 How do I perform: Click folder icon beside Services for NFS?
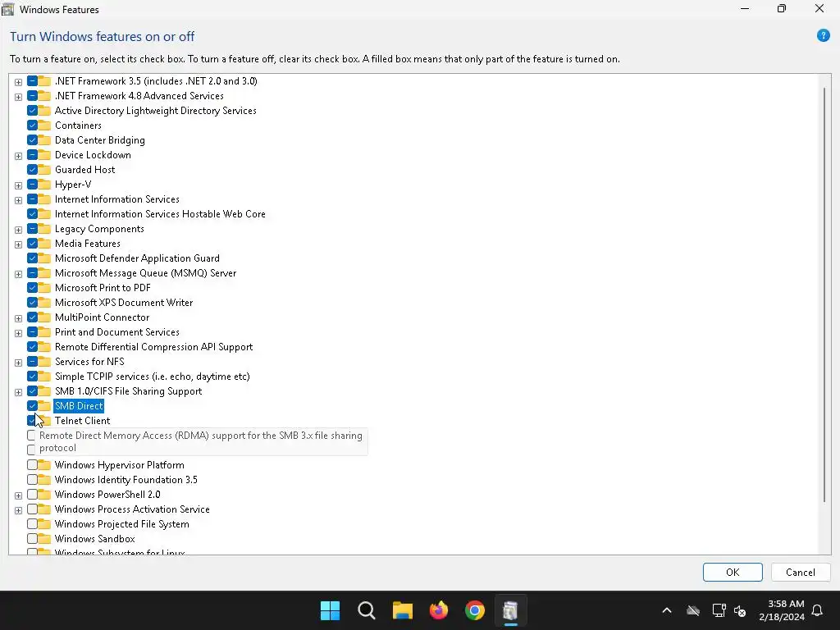pos(44,362)
